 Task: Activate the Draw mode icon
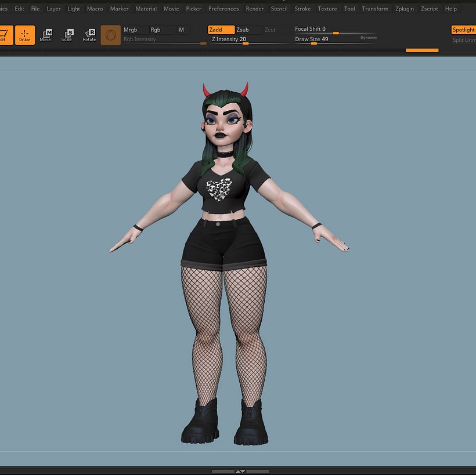click(x=24, y=35)
